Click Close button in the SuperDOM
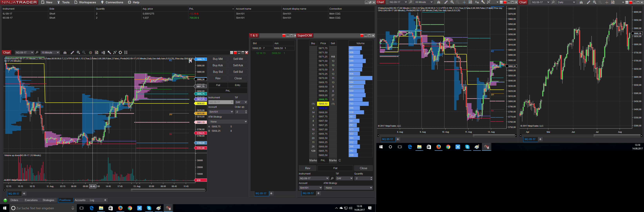 coord(363,168)
